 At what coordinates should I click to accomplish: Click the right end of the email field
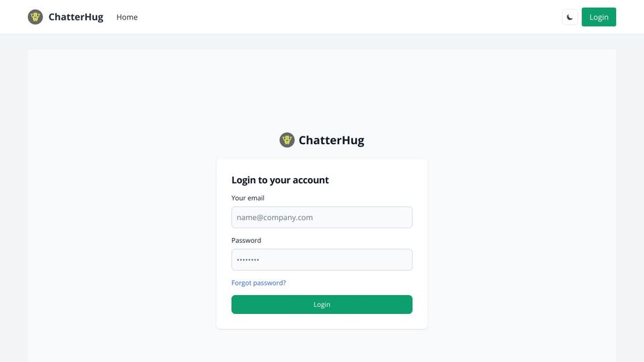click(404, 217)
